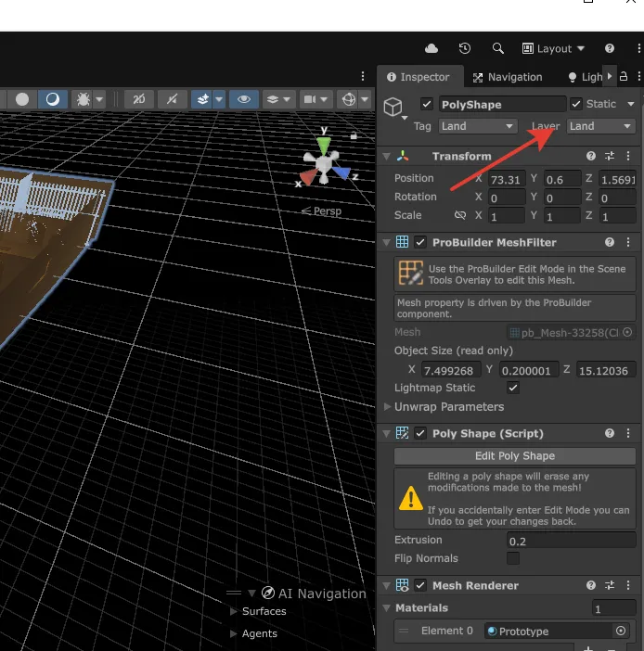The image size is (644, 651).
Task: Open the Tag dropdown set to Land
Action: tap(478, 126)
